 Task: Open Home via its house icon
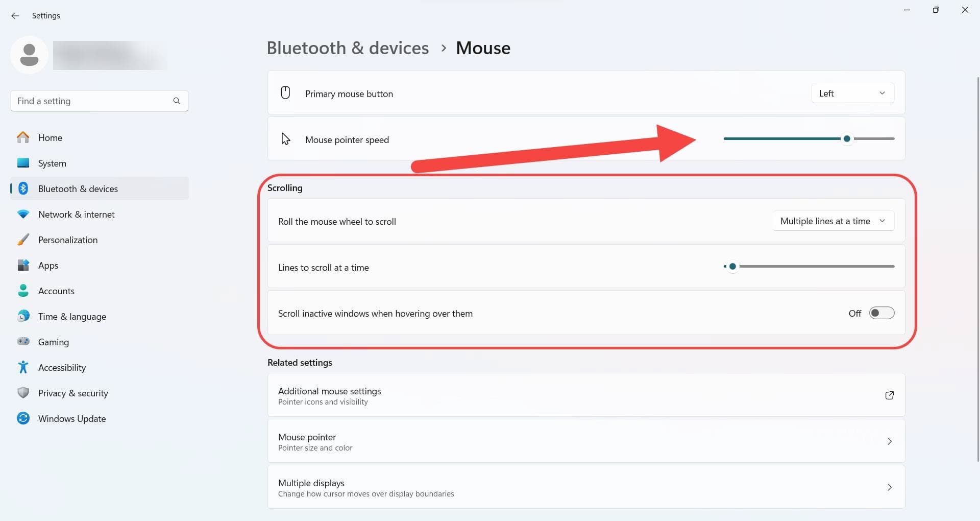23,137
